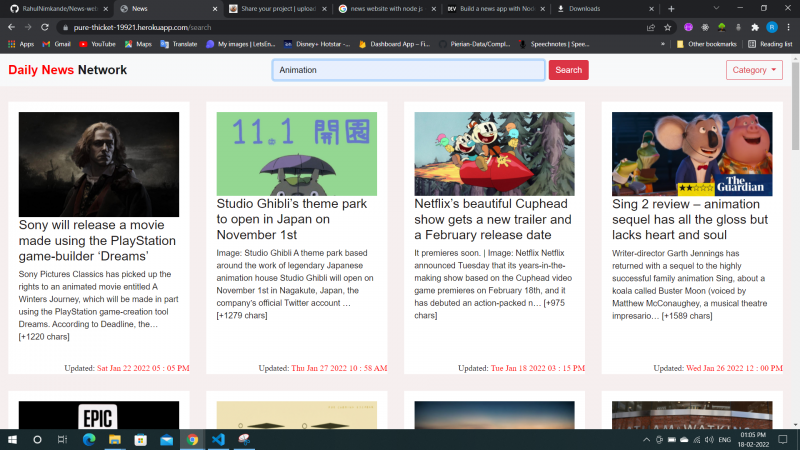Go back with the browser back arrow
This screenshot has height=450, width=800.
11,27
